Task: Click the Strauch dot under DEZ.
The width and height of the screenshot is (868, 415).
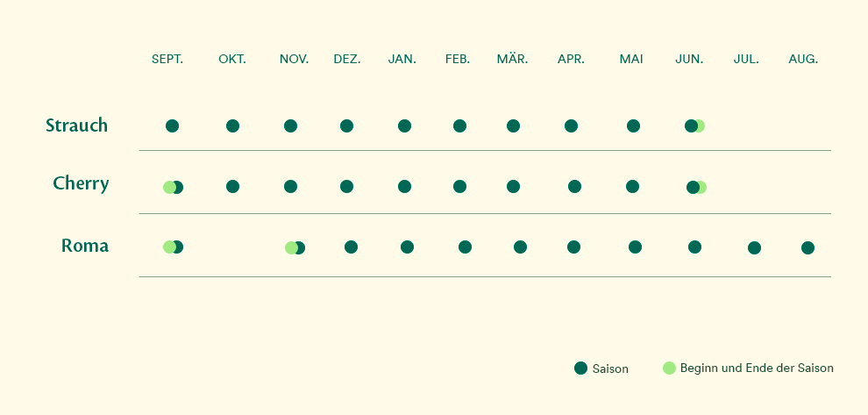Action: point(346,125)
